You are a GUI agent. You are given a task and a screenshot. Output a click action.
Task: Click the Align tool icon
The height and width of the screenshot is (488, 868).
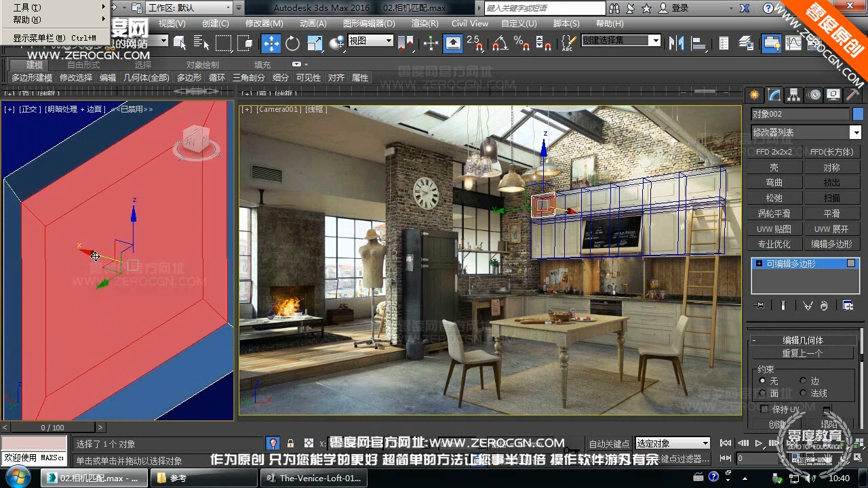pyautogui.click(x=698, y=43)
